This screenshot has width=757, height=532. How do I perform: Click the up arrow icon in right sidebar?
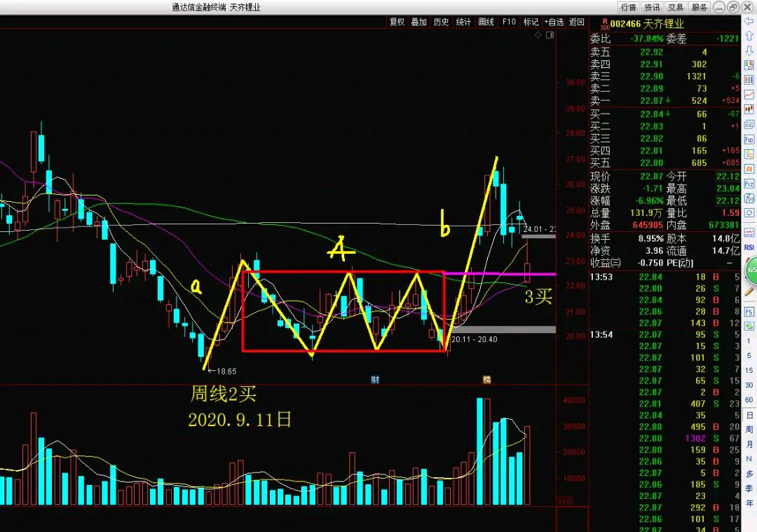(749, 36)
